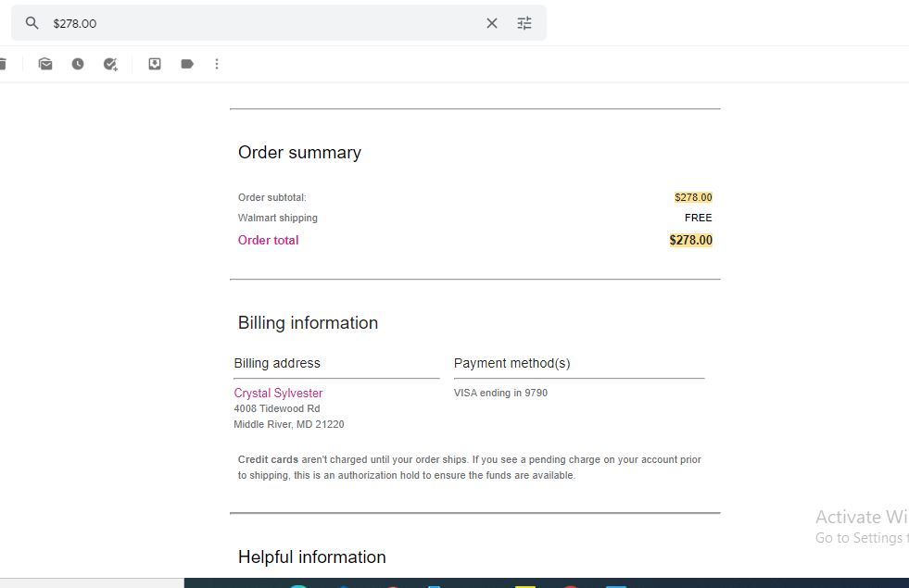Click the delete trash icon
Image resolution: width=909 pixels, height=588 pixels.
3,64
